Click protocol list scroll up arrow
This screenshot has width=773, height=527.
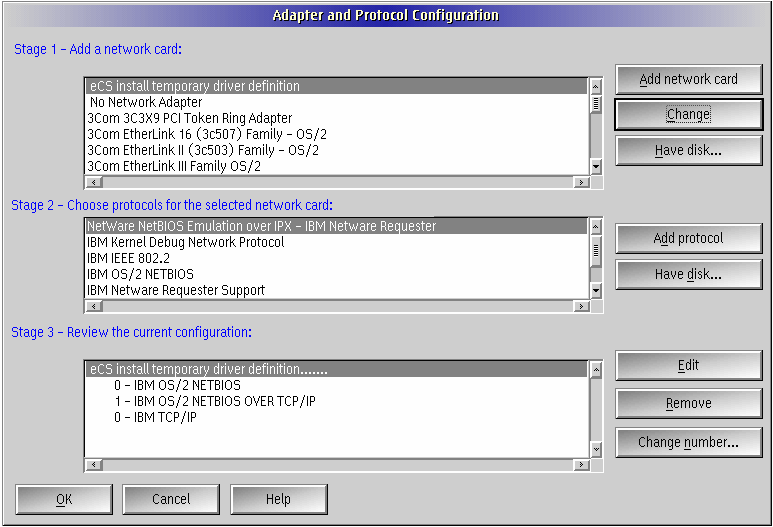coord(596,227)
